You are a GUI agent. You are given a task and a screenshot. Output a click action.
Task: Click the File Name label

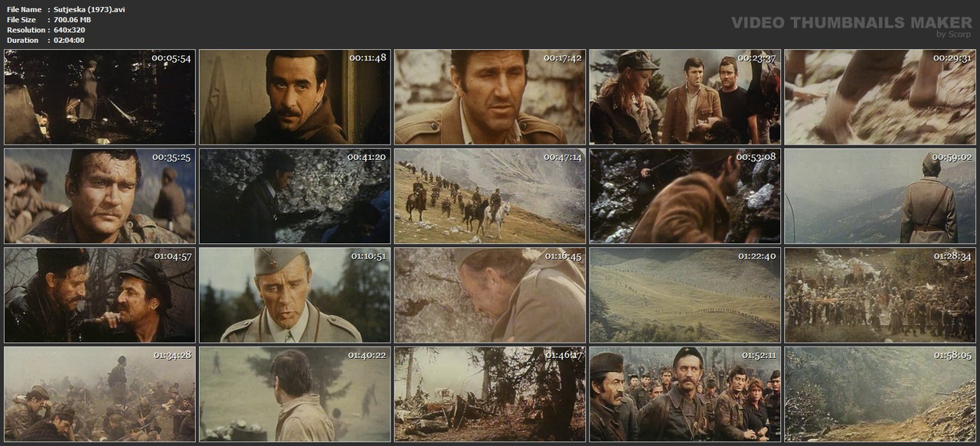(x=24, y=9)
